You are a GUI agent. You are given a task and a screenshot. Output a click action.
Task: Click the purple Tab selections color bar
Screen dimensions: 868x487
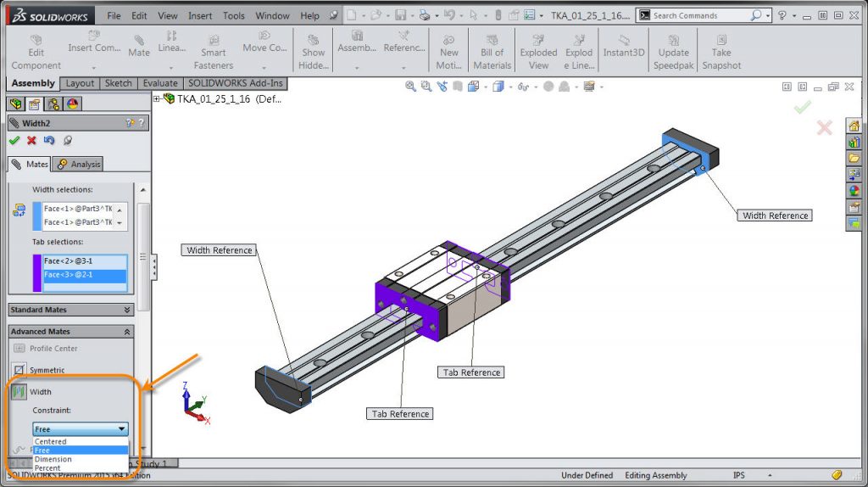(x=37, y=272)
